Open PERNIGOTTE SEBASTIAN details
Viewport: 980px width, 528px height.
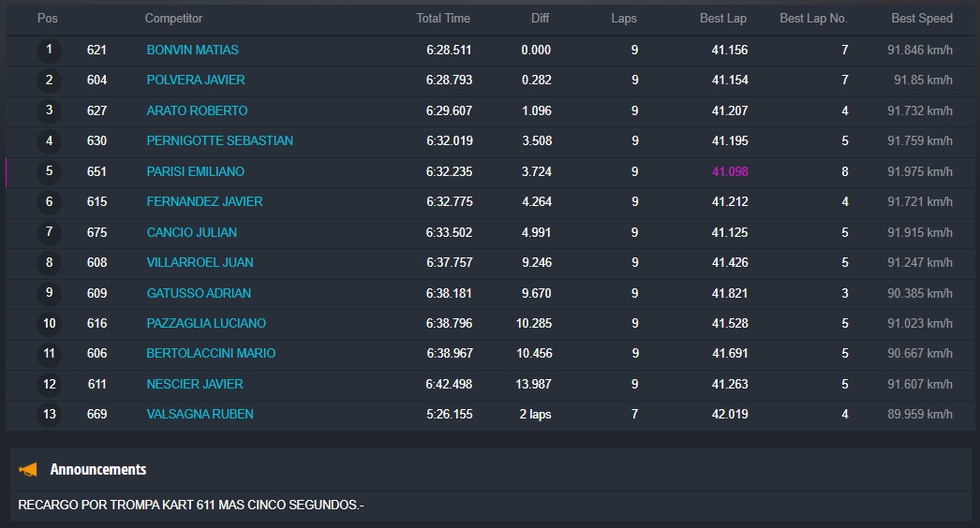(219, 140)
